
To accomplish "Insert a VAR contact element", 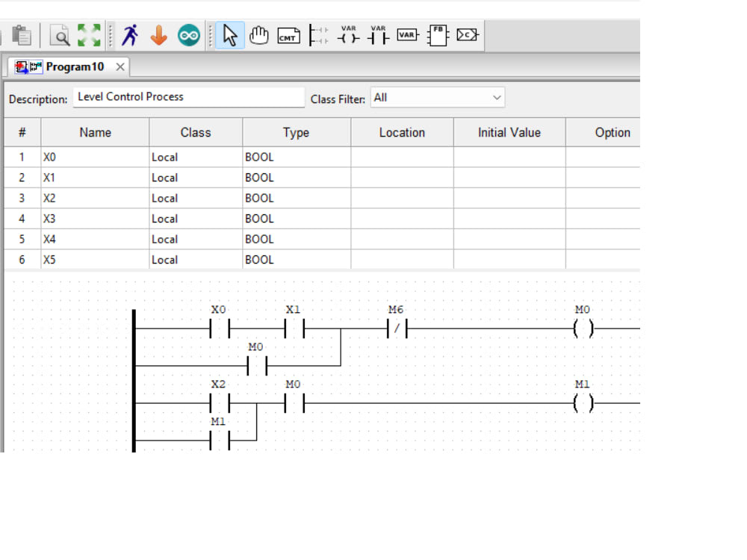I will [378, 34].
